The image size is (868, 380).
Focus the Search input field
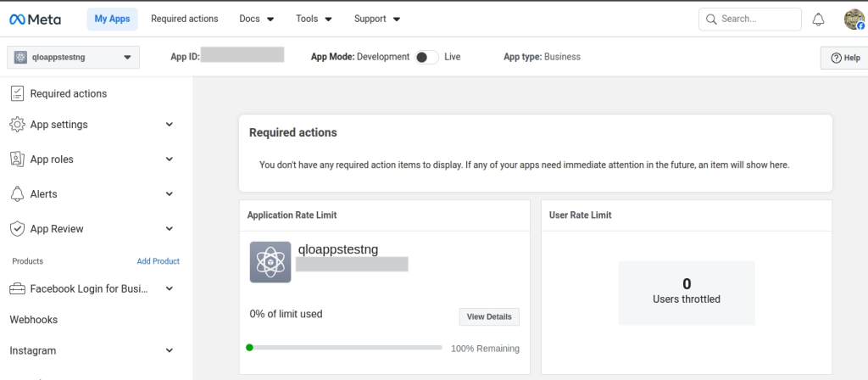[x=750, y=20]
